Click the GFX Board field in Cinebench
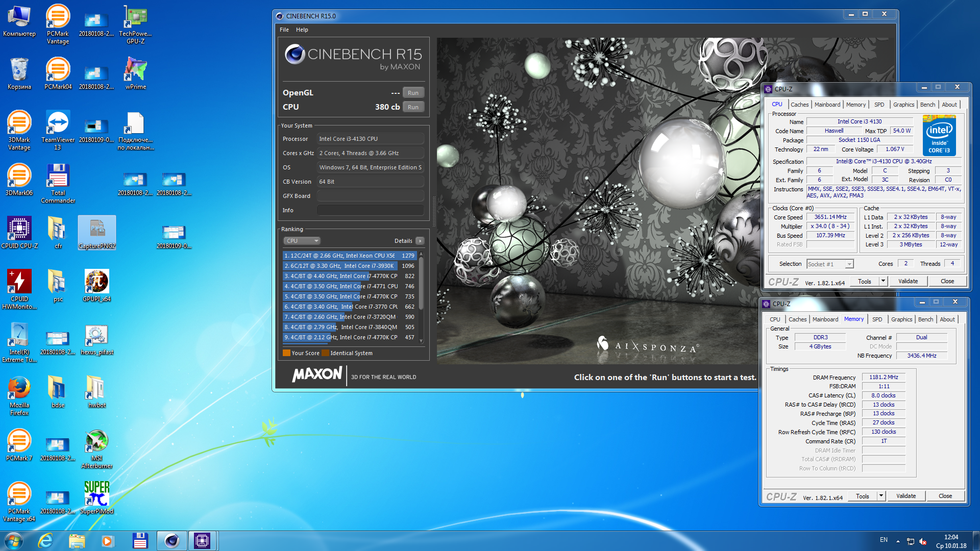 click(371, 196)
